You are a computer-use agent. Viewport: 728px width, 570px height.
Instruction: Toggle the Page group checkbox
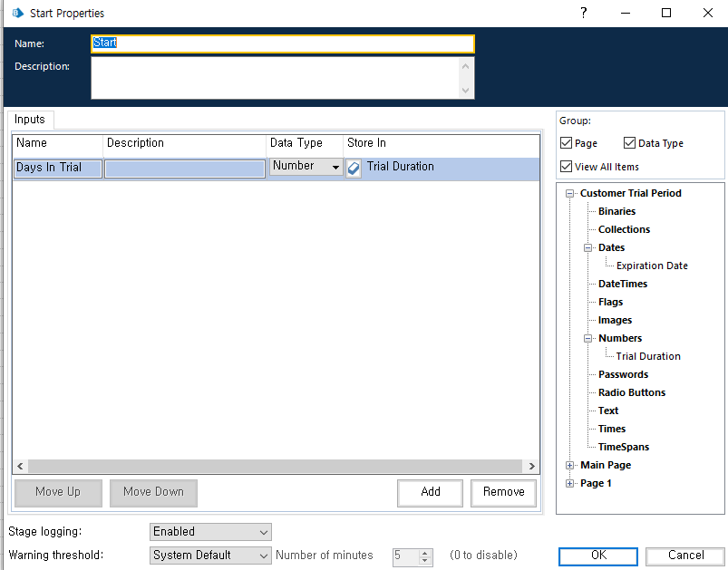click(x=566, y=143)
